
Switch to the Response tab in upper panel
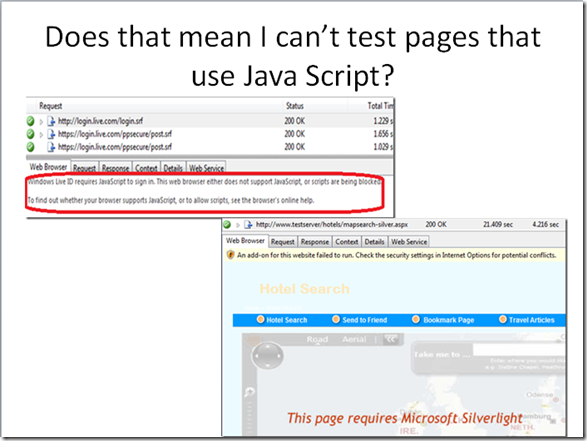tap(115, 168)
